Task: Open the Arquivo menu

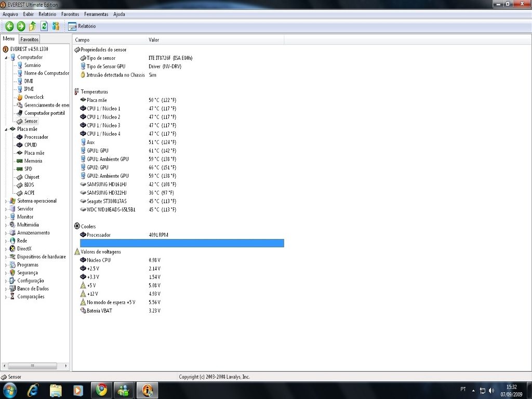Action: pyautogui.click(x=10, y=14)
